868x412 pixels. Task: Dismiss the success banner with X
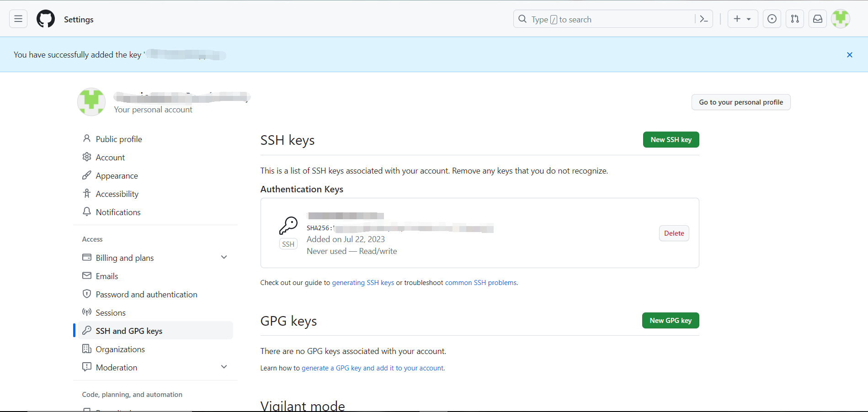pos(850,55)
